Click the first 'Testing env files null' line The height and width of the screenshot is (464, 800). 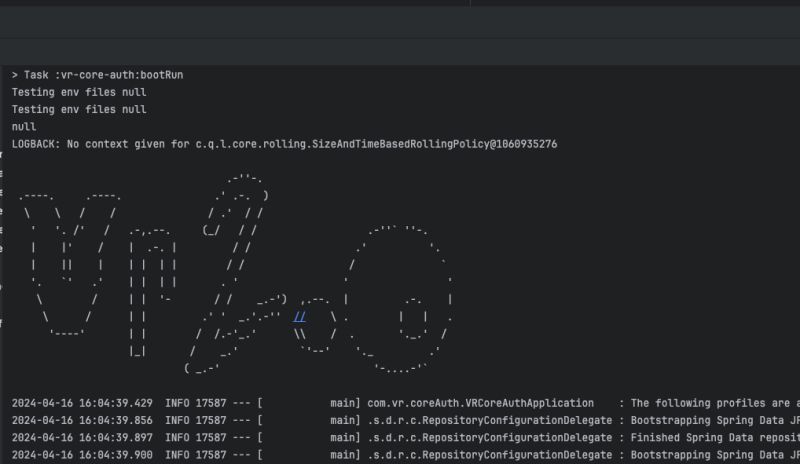pyautogui.click(x=79, y=92)
